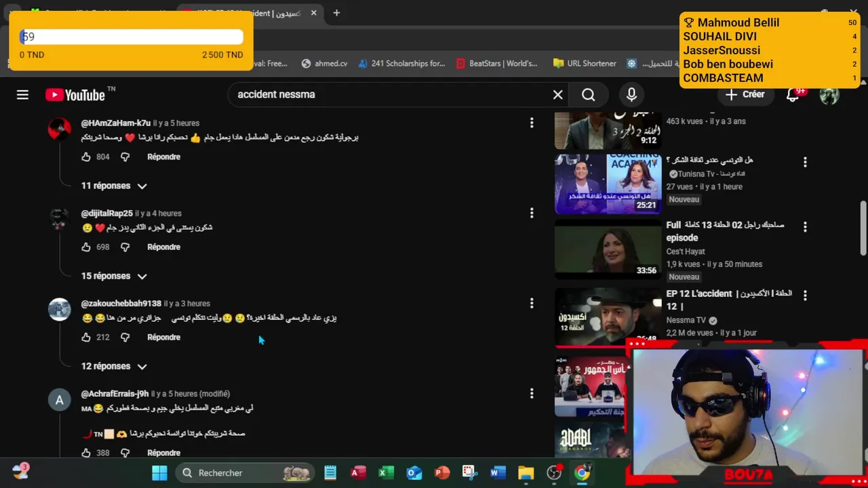Open @dijitalRap25 channel link
868x488 pixels.
(106, 213)
